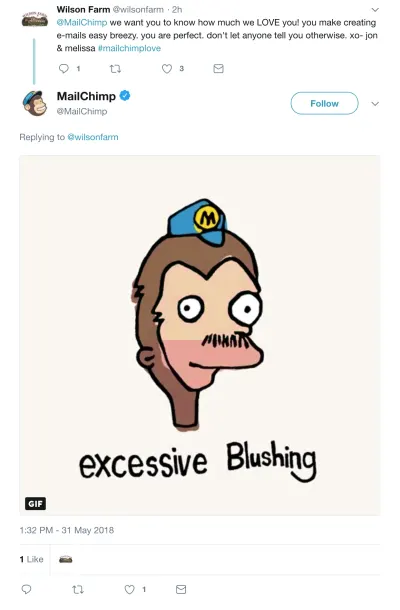This screenshot has width=400, height=610.
Task: Retweet the Wilson Farm tweet
Action: pos(115,69)
